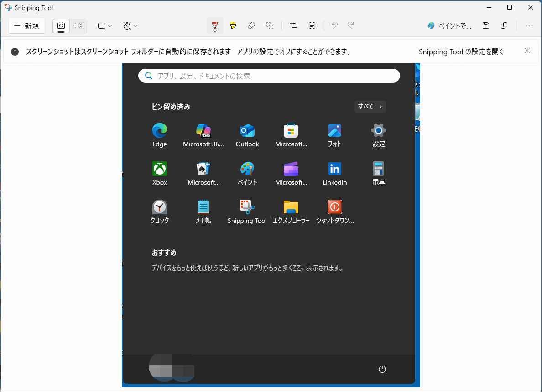Image resolution: width=542 pixels, height=392 pixels.
Task: Open the メモ帳 (Notepad) app
Action: (203, 212)
